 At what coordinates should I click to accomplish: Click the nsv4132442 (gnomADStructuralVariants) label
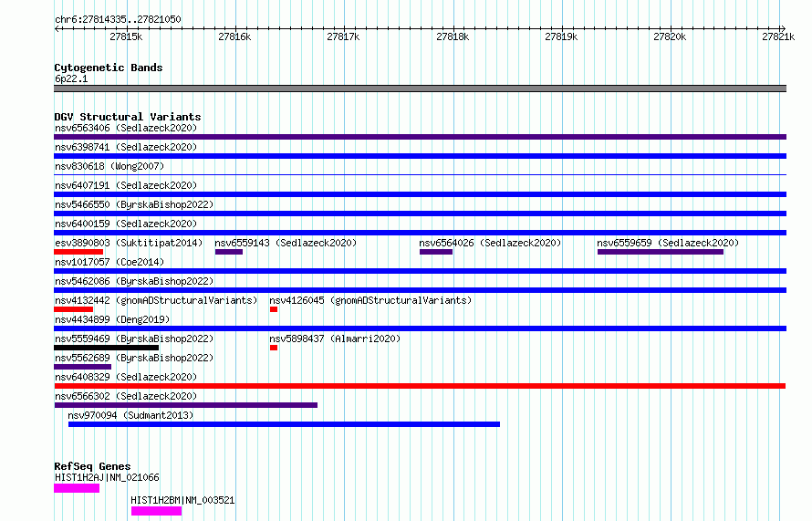(x=156, y=300)
